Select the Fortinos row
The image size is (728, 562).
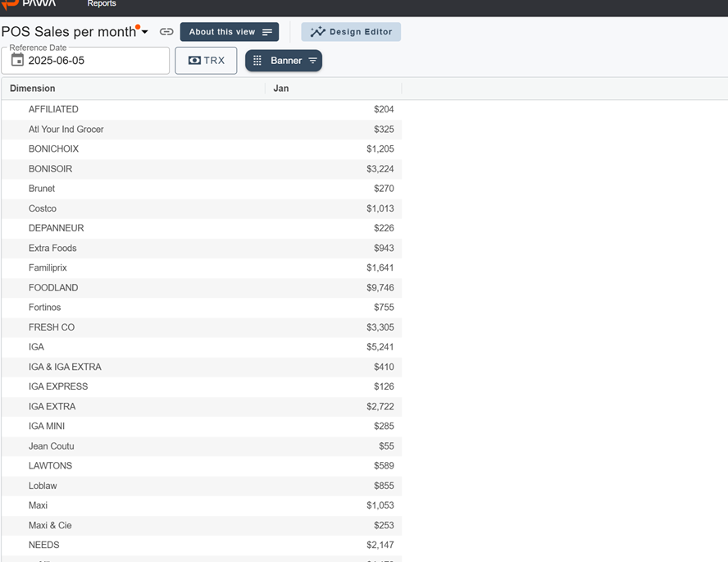click(202, 307)
